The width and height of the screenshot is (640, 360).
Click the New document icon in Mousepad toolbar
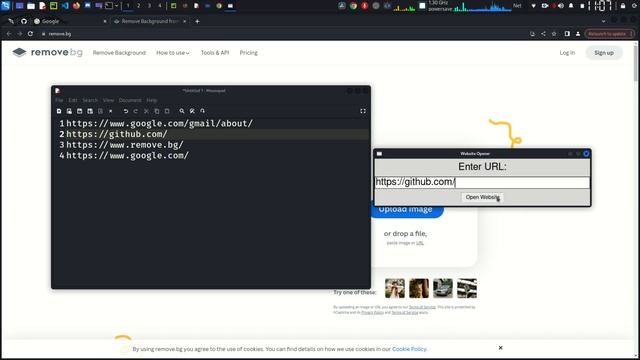(59, 111)
